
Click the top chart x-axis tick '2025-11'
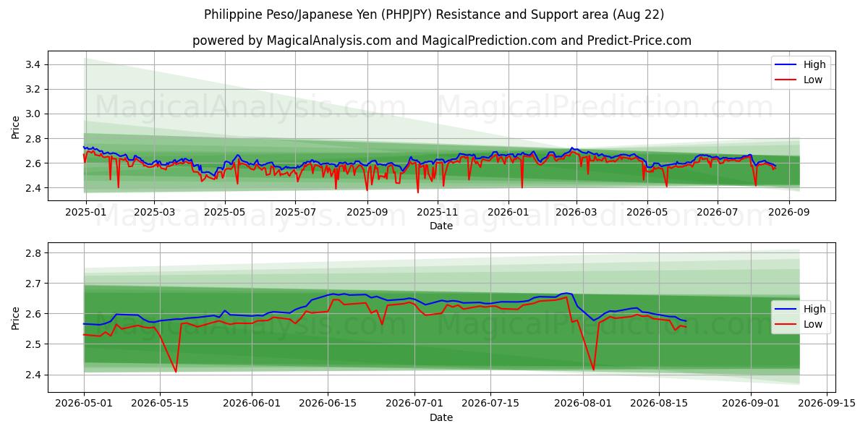point(436,212)
